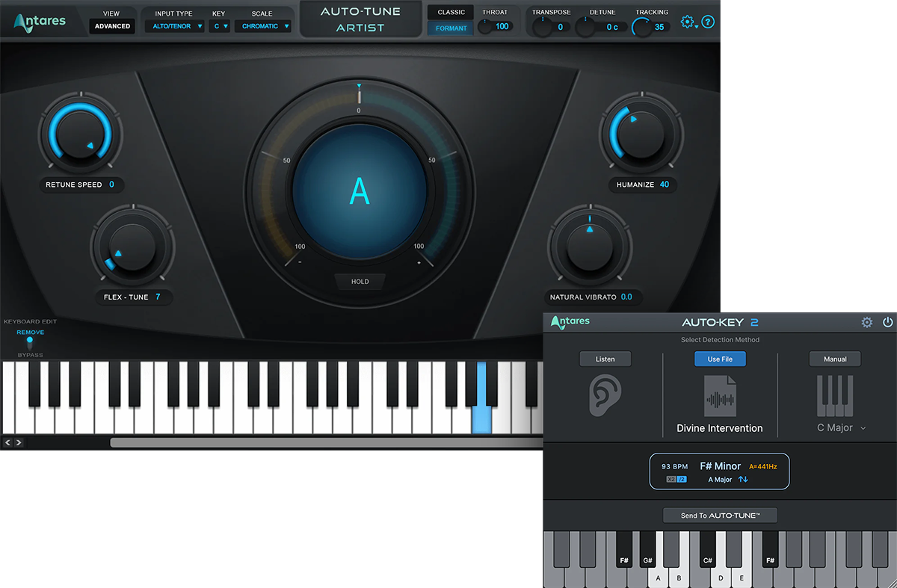Click the Retune Speed value 0

pos(111,185)
